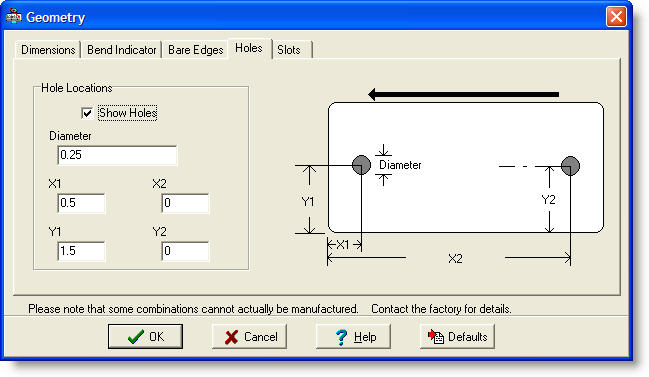The image size is (649, 377).
Task: Click the Geometry title bar application icon
Action: point(14,17)
